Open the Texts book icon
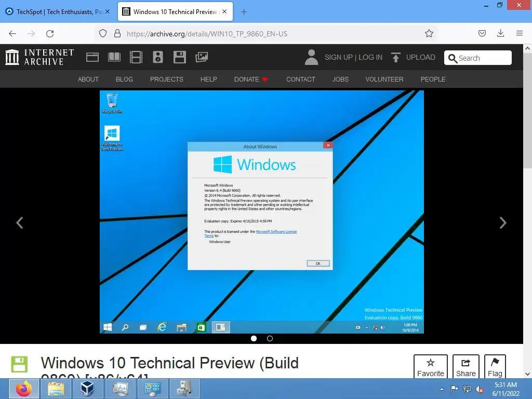 coord(114,57)
